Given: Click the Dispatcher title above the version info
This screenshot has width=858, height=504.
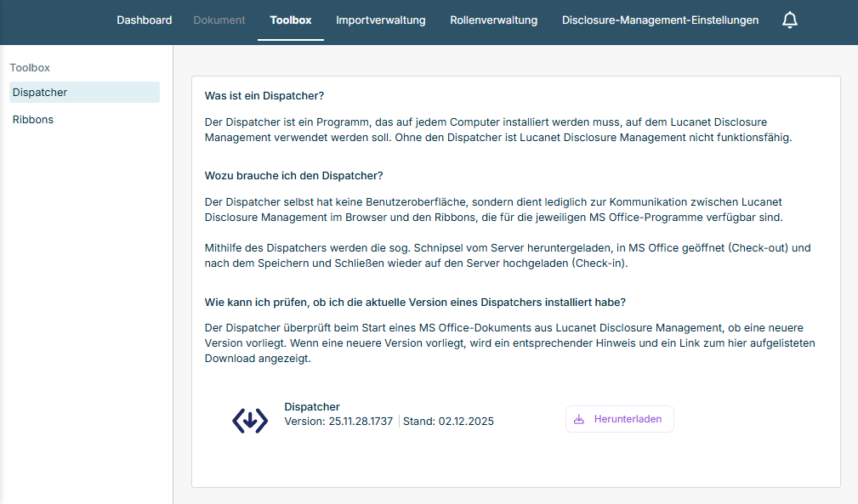Looking at the screenshot, I should (x=311, y=406).
